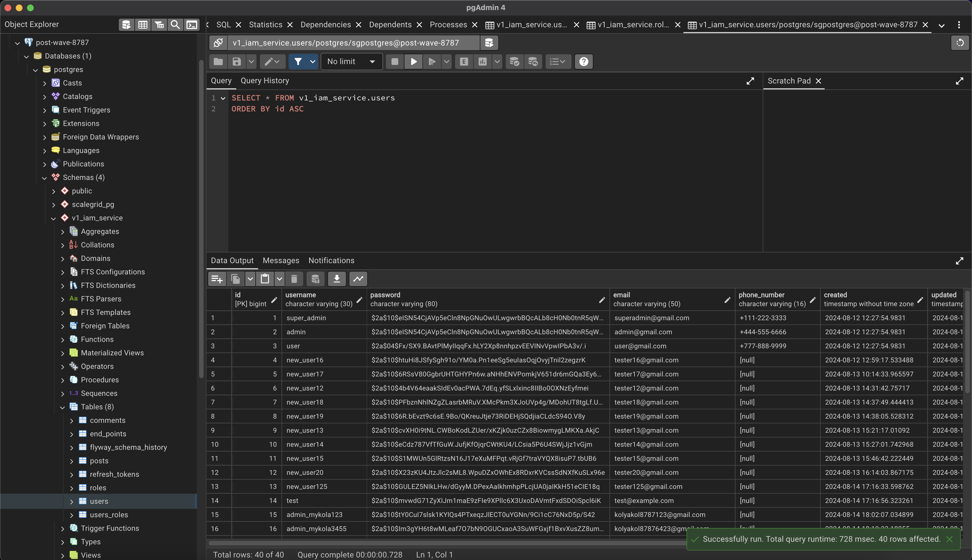Click the Commit database checkmark icon

coord(514,62)
